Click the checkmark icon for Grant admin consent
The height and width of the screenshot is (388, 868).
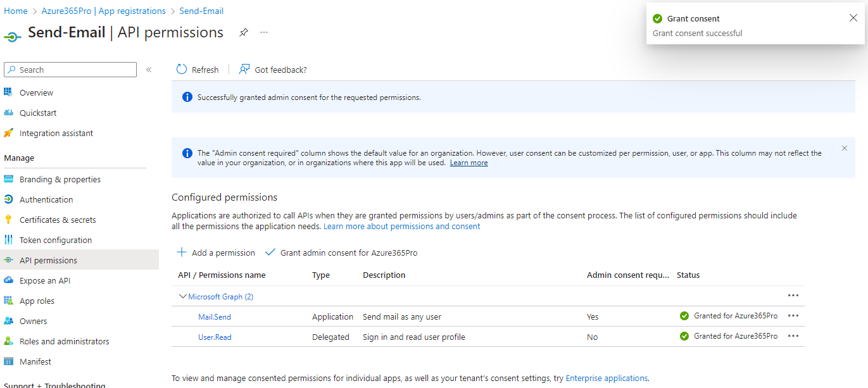pos(270,253)
